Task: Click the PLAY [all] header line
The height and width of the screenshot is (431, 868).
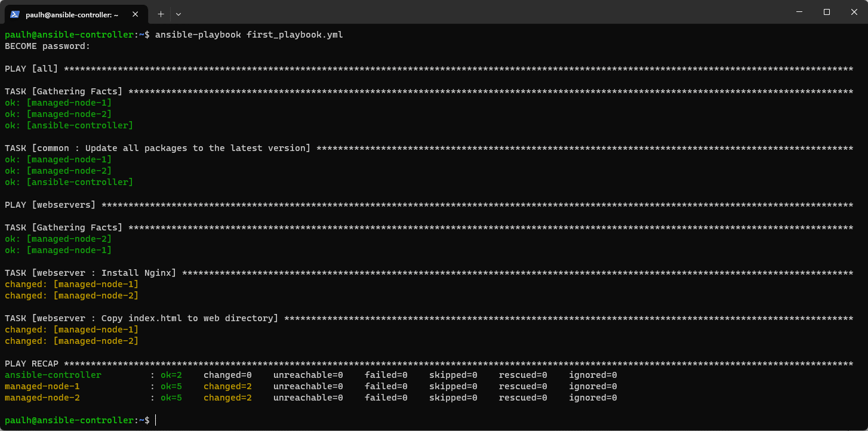Action: [x=31, y=69]
